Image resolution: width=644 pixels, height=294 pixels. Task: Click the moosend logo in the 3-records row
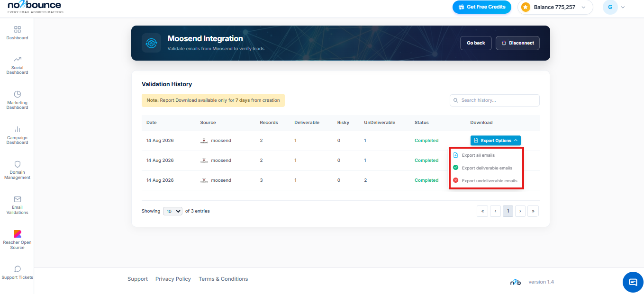(x=204, y=180)
